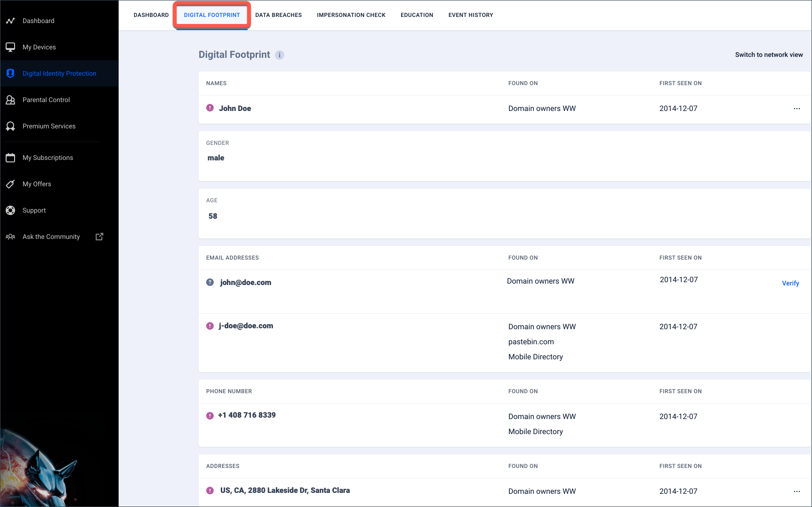Click the 2014-12-07 date in John Doe row
This screenshot has height=507, width=812.
[678, 109]
